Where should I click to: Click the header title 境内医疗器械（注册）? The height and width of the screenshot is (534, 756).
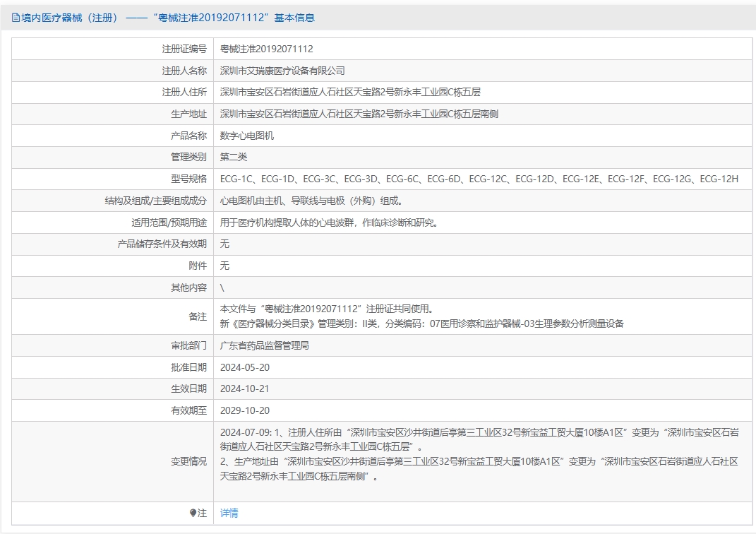[70, 18]
